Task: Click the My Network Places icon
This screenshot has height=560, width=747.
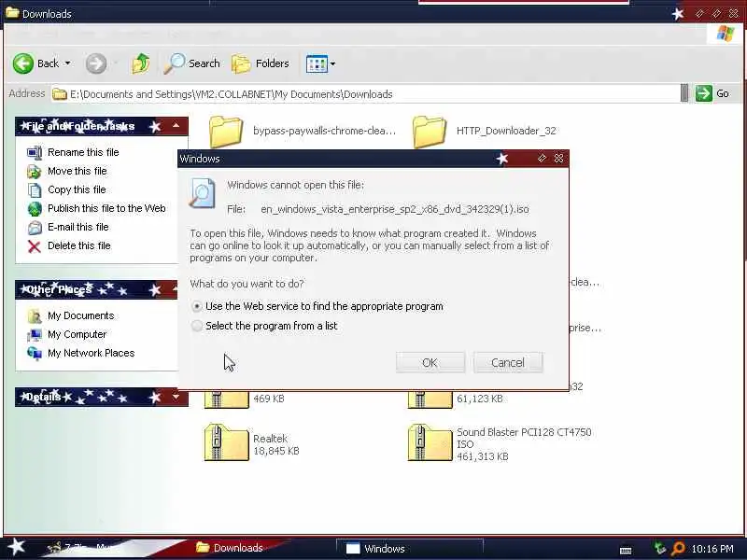Action: (x=35, y=354)
